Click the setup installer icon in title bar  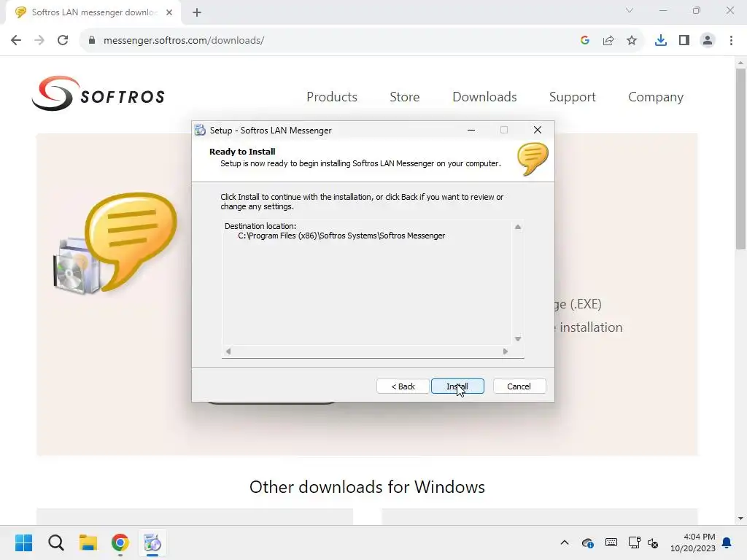200,130
